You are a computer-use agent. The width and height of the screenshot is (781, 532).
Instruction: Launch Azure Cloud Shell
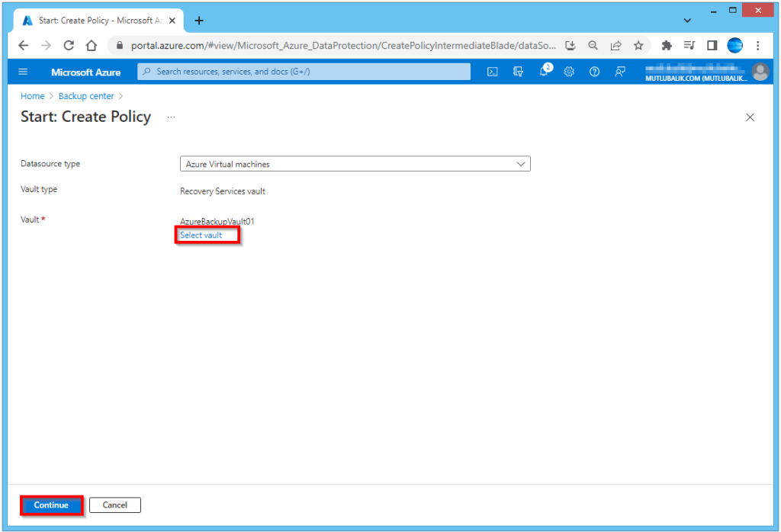(x=492, y=72)
